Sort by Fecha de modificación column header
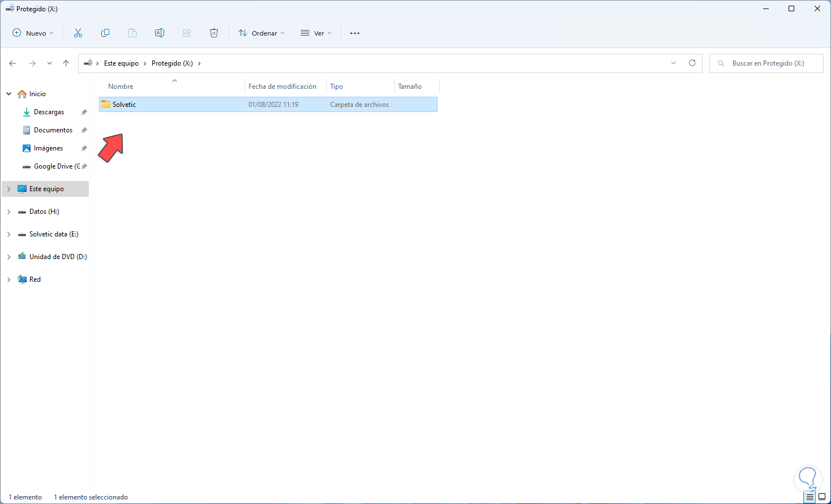Image resolution: width=831 pixels, height=504 pixels. click(282, 87)
